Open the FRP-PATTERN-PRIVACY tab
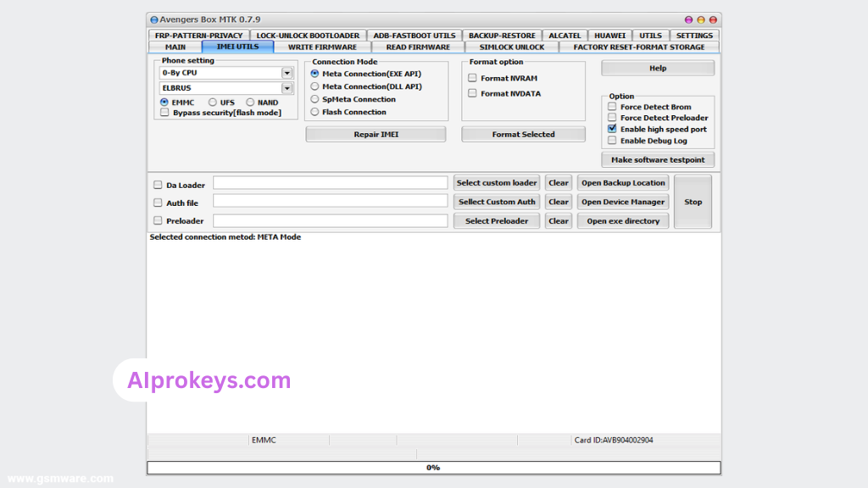The width and height of the screenshot is (868, 488). tap(199, 36)
